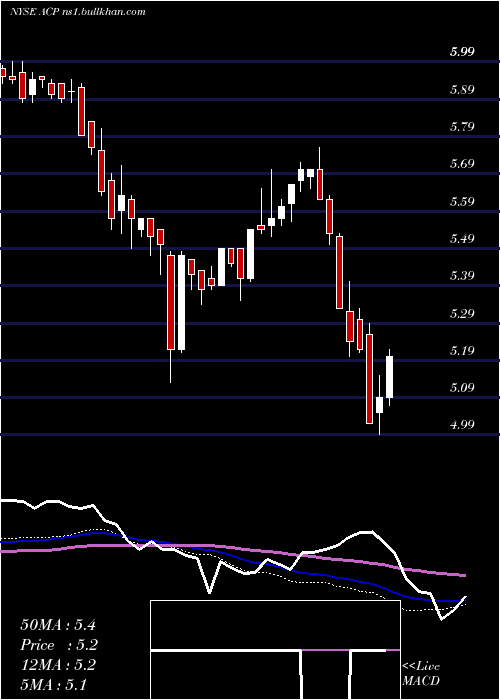500x700 pixels.
Task: Click the 5.69 price axis label
Action: tap(462, 163)
